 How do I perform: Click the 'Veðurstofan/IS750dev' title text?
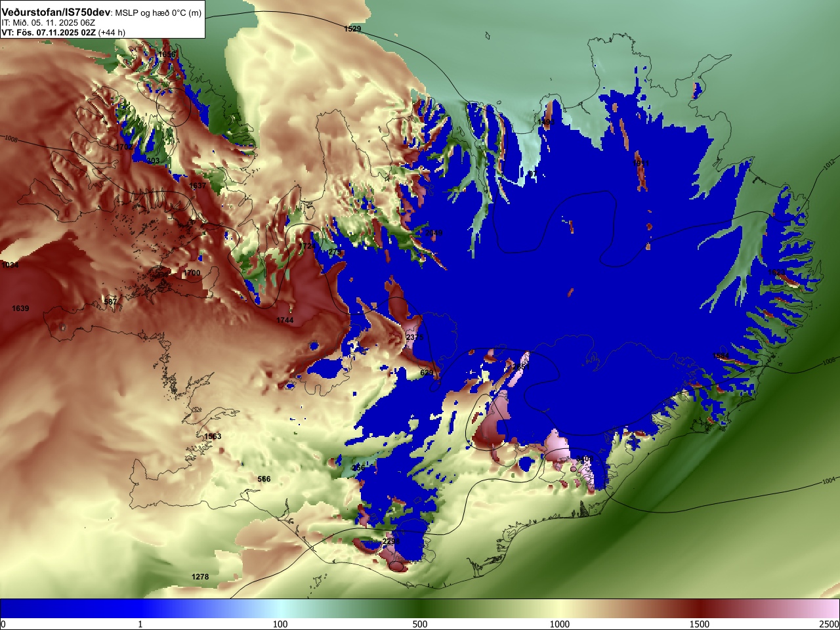tap(56, 12)
